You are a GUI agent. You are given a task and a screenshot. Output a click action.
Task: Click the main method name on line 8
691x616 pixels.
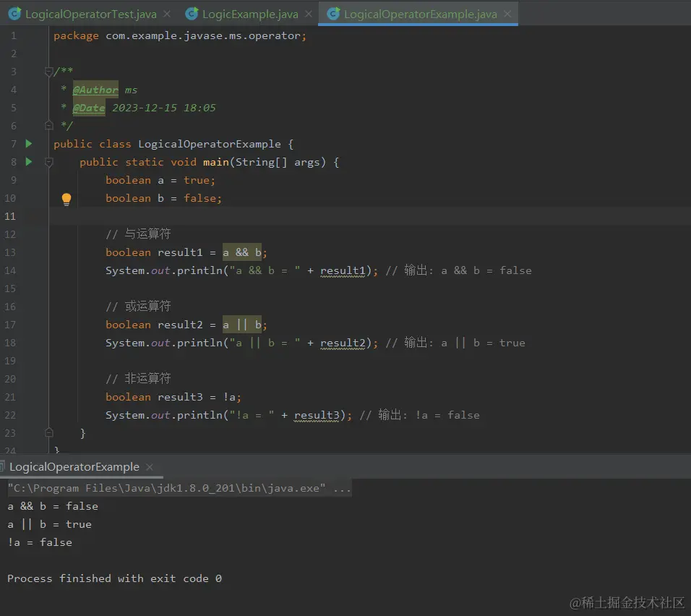pyautogui.click(x=216, y=162)
